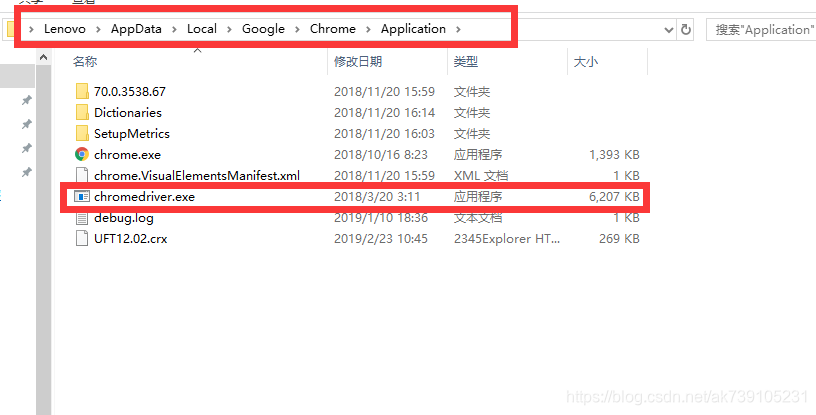The height and width of the screenshot is (415, 816).
Task: Click the chromedriver.exe application icon
Action: coord(82,197)
